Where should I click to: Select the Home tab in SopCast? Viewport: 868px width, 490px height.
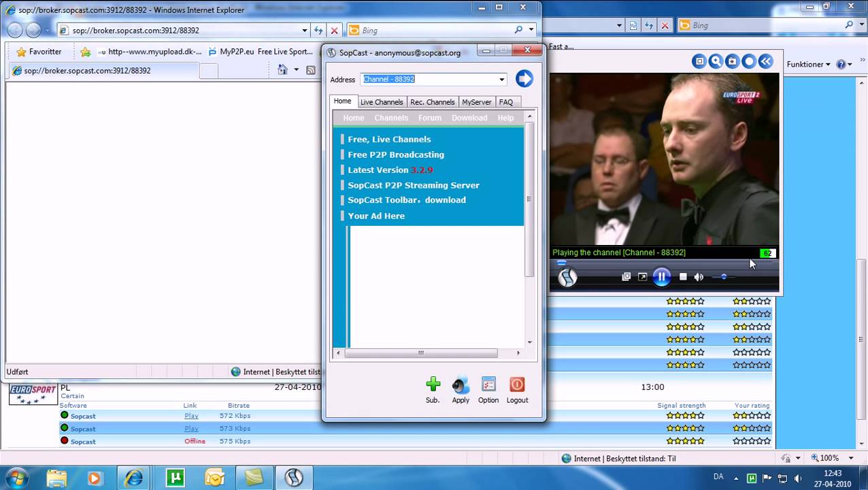pyautogui.click(x=343, y=101)
